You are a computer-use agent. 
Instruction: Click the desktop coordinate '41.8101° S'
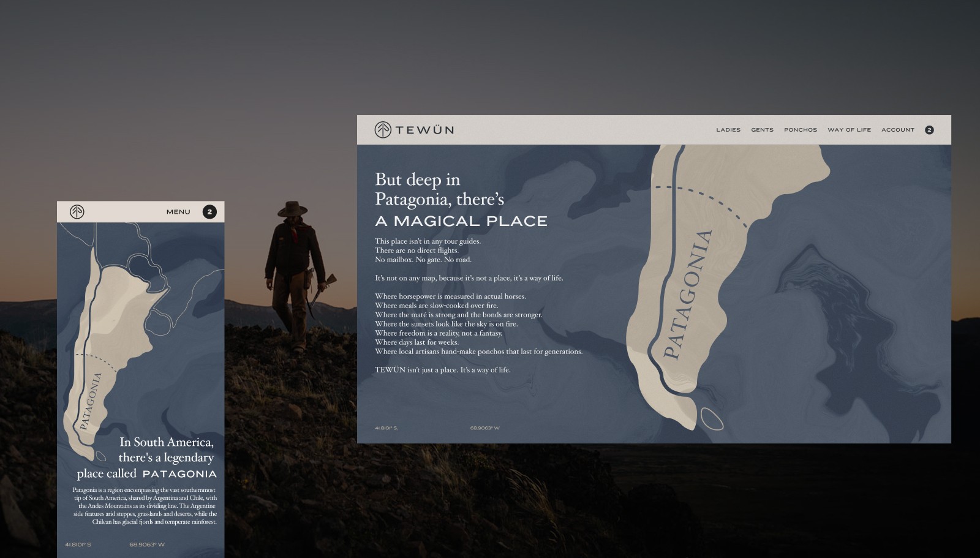[x=386, y=428]
